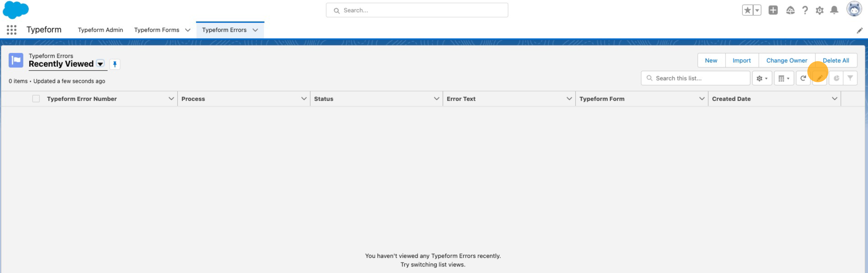Toggle the select-all rows checkbox

tap(36, 99)
